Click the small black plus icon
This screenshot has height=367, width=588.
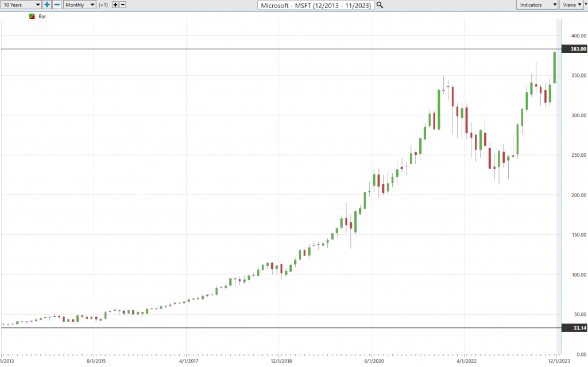point(115,5)
